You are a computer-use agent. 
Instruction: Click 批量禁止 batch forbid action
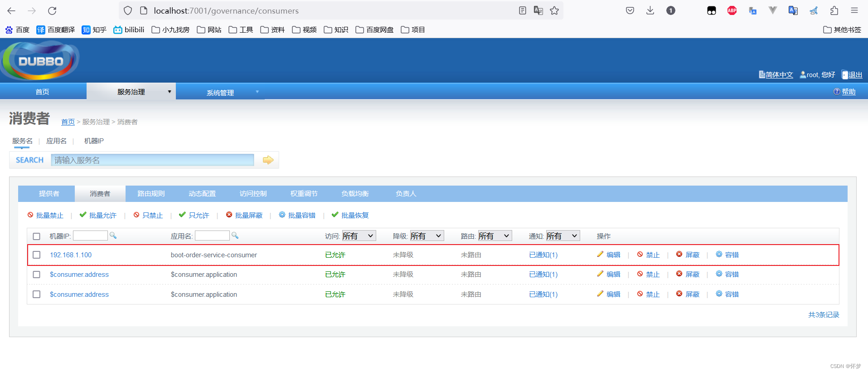[x=45, y=215]
